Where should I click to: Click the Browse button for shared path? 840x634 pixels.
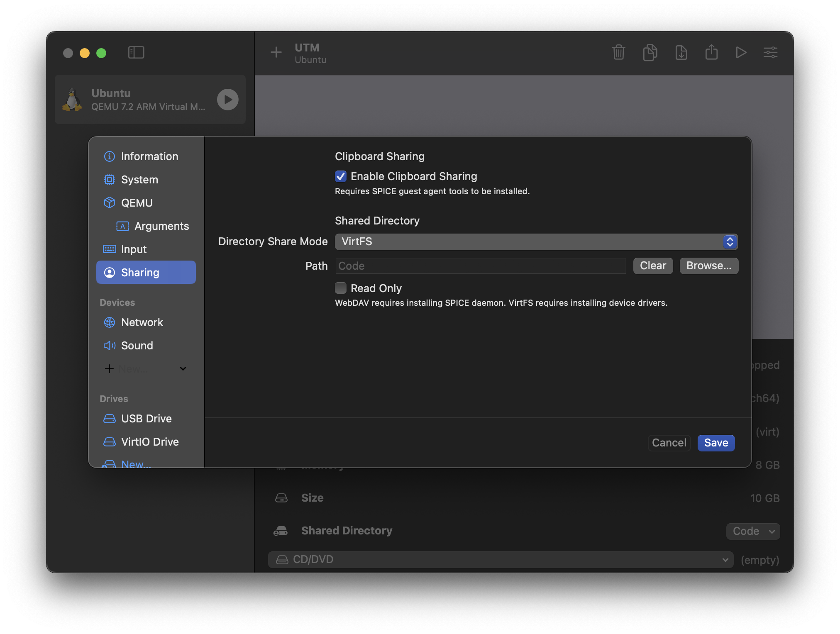[708, 266]
